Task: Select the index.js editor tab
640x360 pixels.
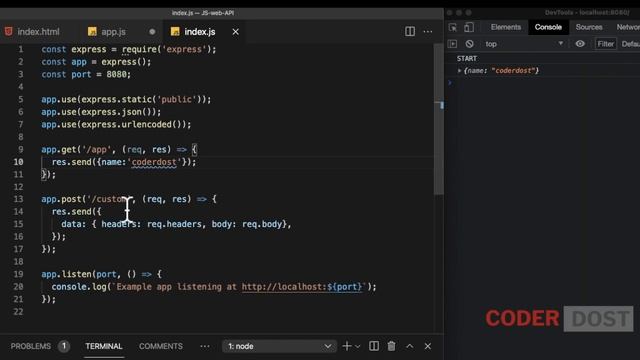Action: (200, 31)
